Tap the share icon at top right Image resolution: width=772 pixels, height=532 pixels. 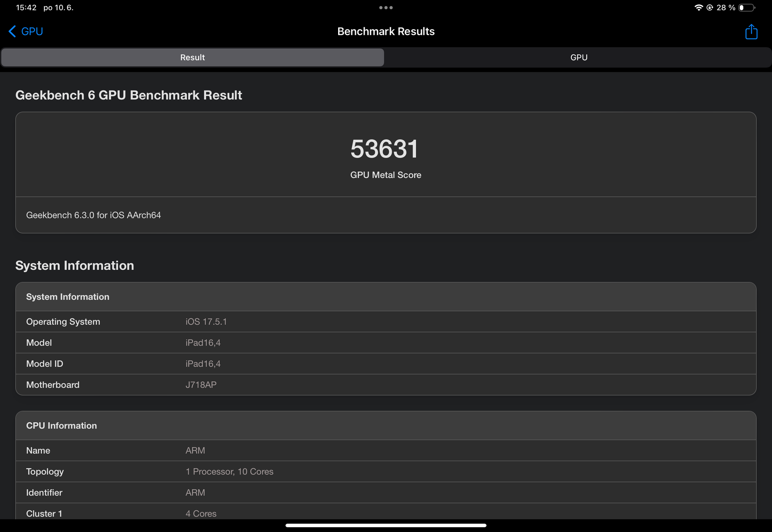click(x=751, y=31)
